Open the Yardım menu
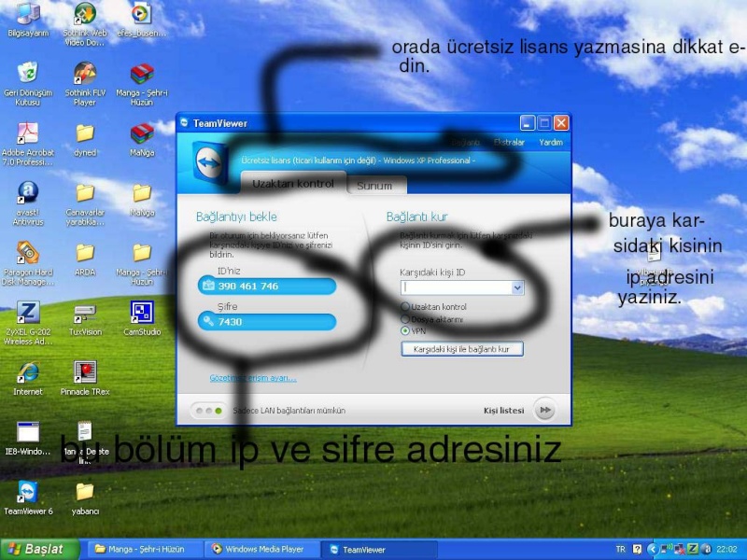 pos(551,142)
